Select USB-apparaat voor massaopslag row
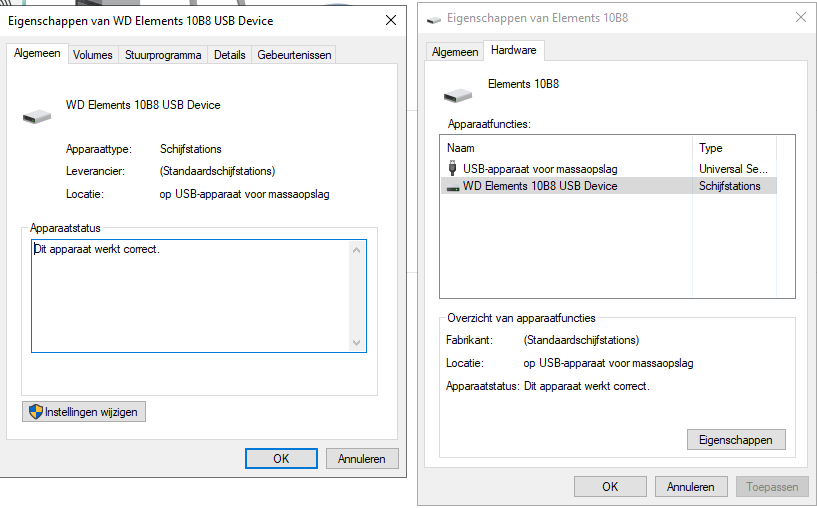This screenshot has width=817, height=508. [540, 169]
